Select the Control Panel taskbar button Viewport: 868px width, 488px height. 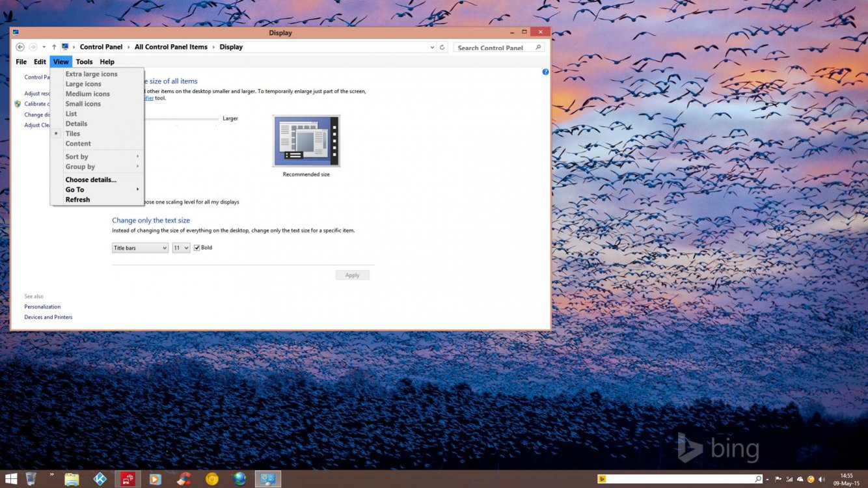click(268, 480)
